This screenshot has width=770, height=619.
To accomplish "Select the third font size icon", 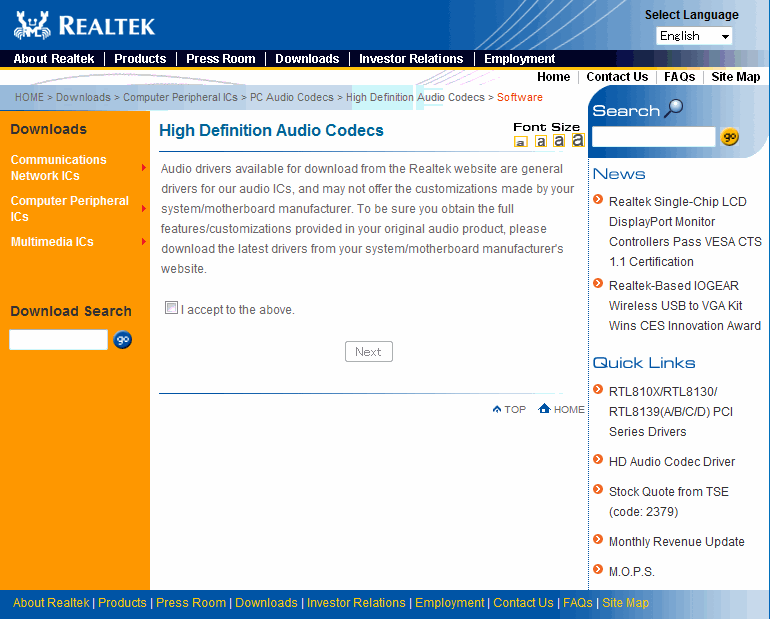I will (x=559, y=141).
